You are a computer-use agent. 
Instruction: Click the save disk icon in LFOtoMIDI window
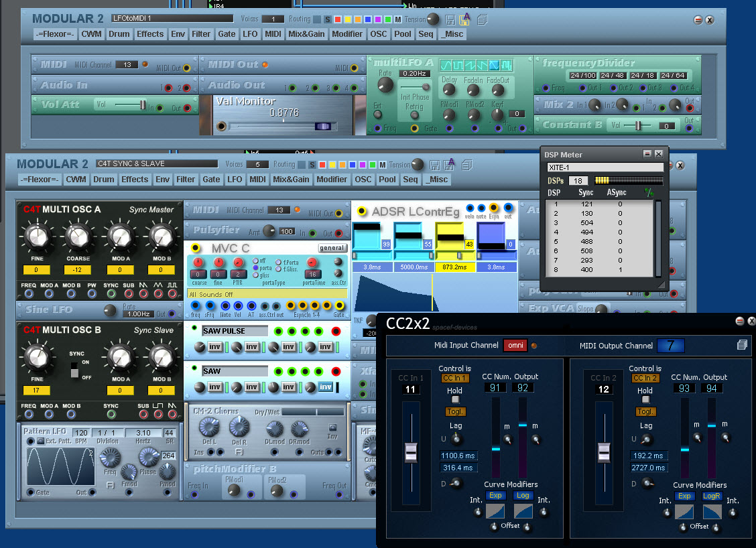tap(450, 19)
